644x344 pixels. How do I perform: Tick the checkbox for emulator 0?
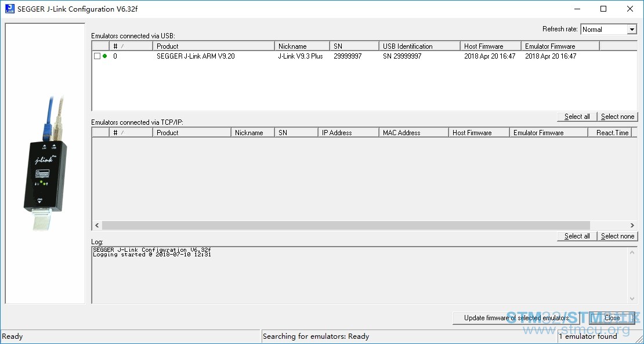(x=97, y=56)
